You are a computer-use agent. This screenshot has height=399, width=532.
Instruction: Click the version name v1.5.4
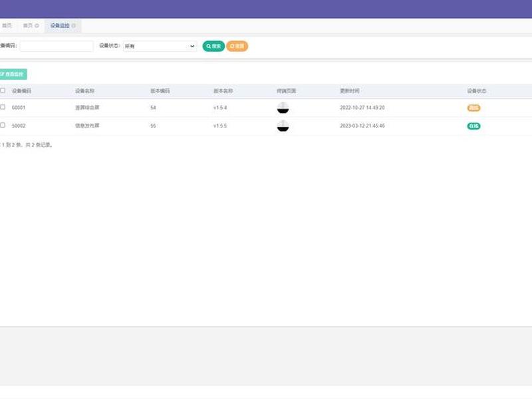[220, 108]
